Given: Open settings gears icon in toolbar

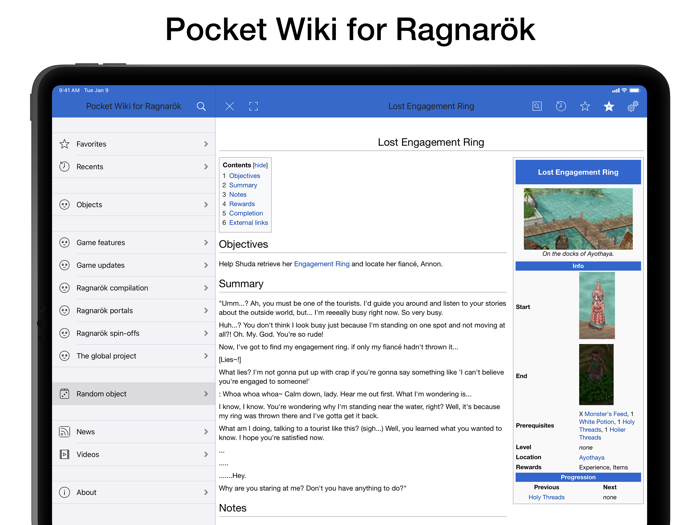Looking at the screenshot, I should 633,106.
